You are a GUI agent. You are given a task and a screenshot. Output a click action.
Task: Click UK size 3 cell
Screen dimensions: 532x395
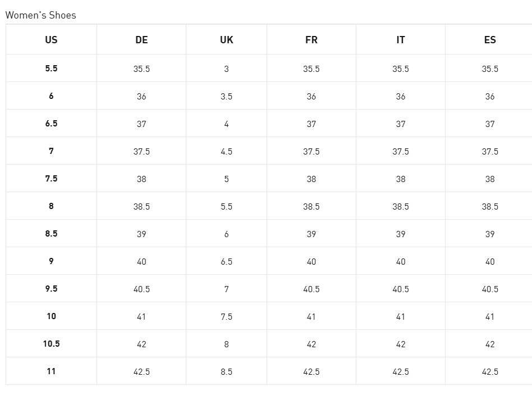227,69
